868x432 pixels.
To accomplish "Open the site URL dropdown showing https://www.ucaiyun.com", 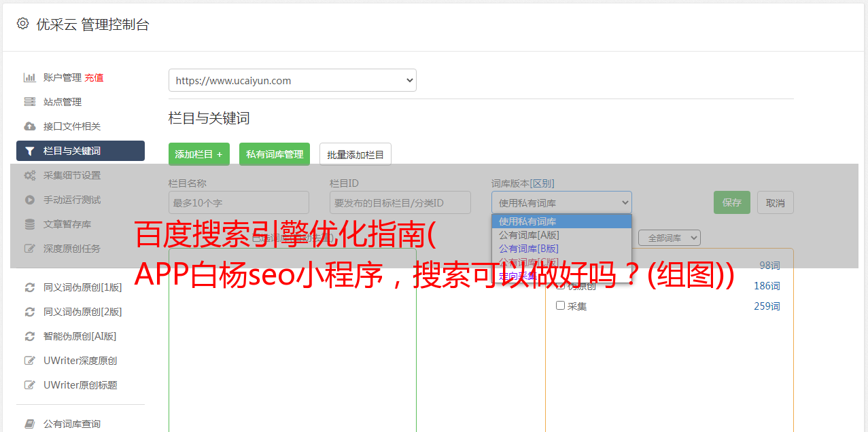I will [x=292, y=80].
